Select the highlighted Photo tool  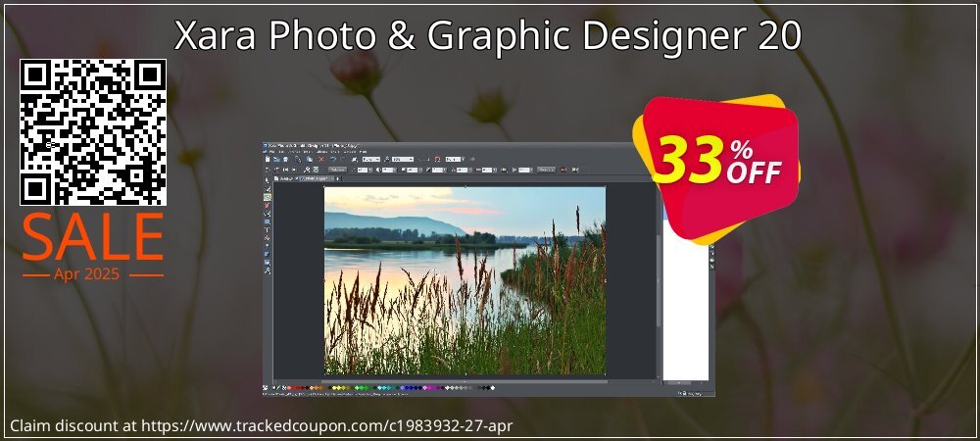point(268,197)
